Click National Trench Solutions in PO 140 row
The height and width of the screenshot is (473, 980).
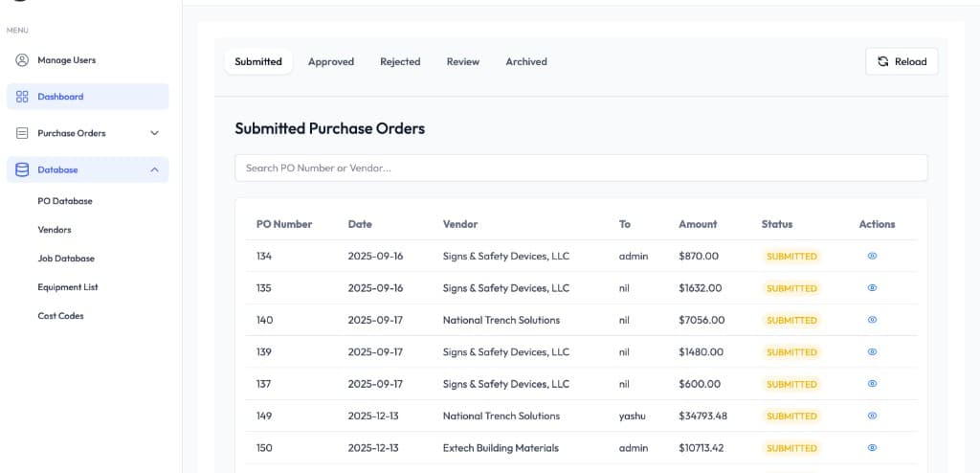pos(501,320)
